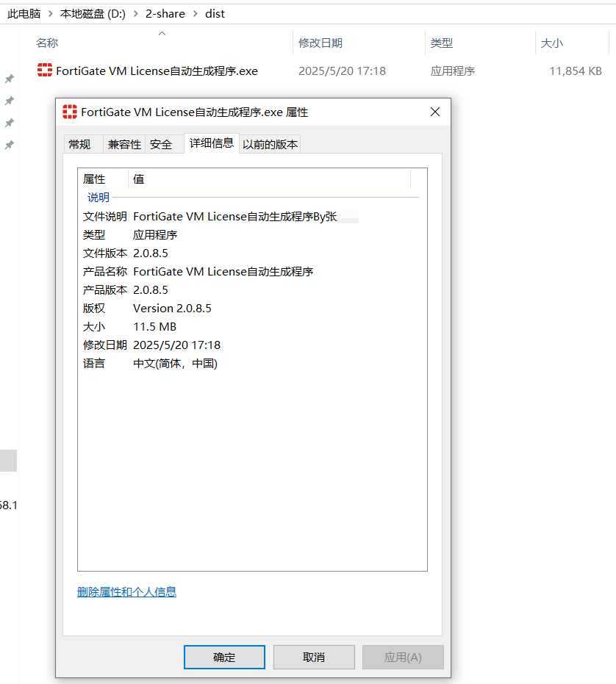Click the first pin icon in sidebar
Viewport: 616px width, 684px height.
[9, 79]
